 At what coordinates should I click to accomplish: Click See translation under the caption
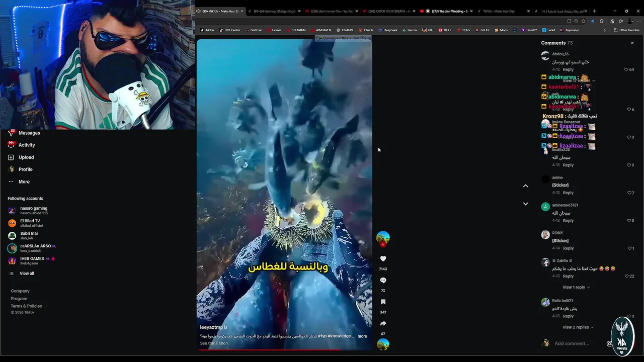coord(214,343)
